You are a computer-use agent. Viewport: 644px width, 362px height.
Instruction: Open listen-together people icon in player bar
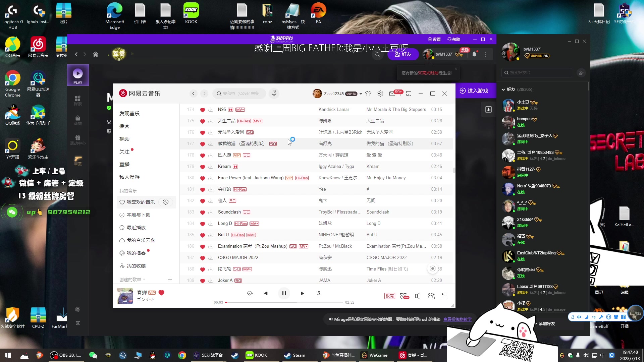coord(431,296)
